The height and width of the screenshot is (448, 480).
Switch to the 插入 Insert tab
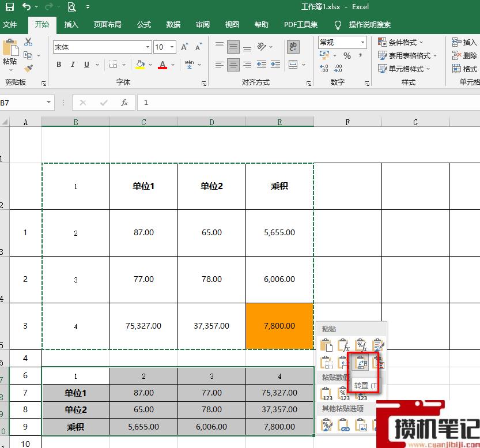[x=71, y=24]
